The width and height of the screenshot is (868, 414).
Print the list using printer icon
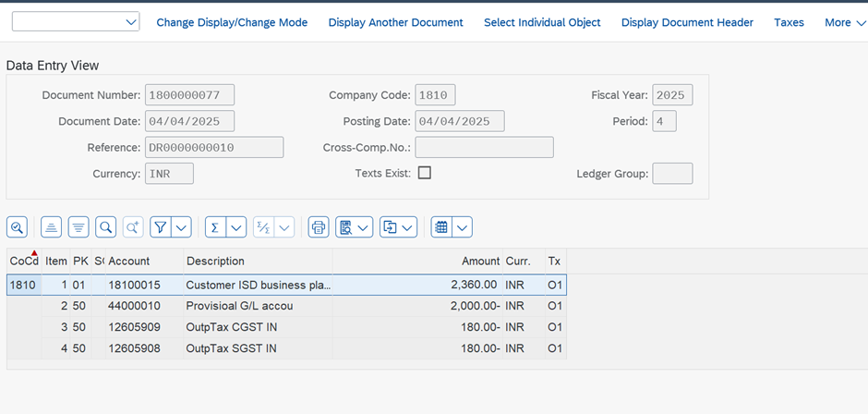(319, 227)
